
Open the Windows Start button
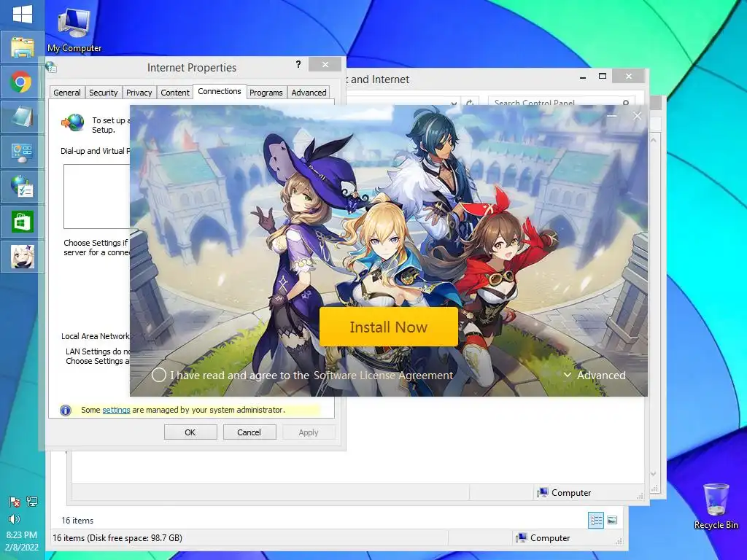point(22,14)
